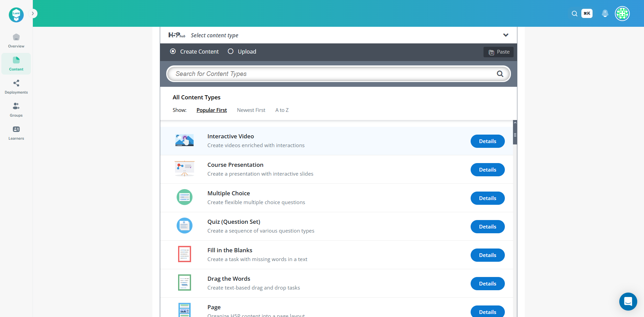
Task: Expand the sidebar with the chevron arrow
Action: [33, 14]
